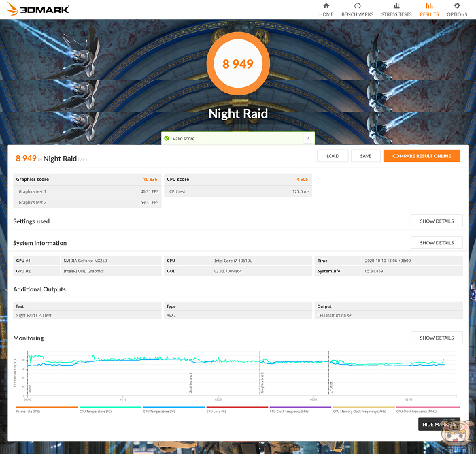The height and width of the screenshot is (454, 476).
Task: Click Compare Result Online button
Action: click(x=422, y=156)
